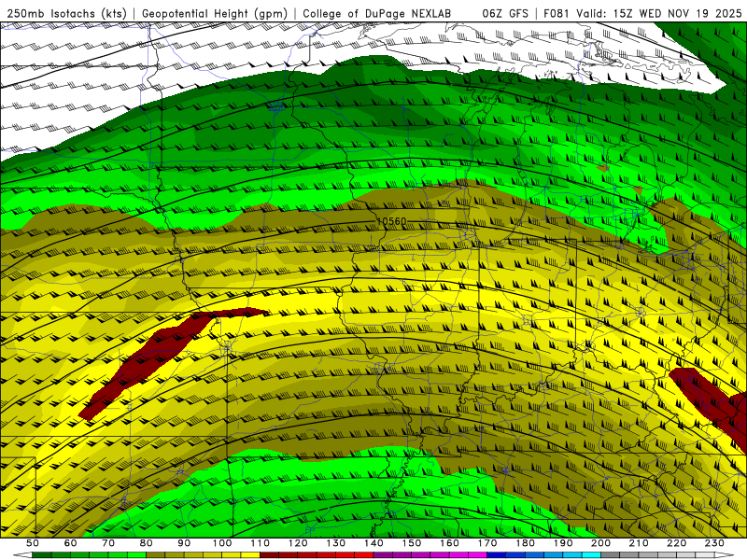Click the '220' value on the color scale
This screenshot has width=747, height=560.
tap(676, 543)
